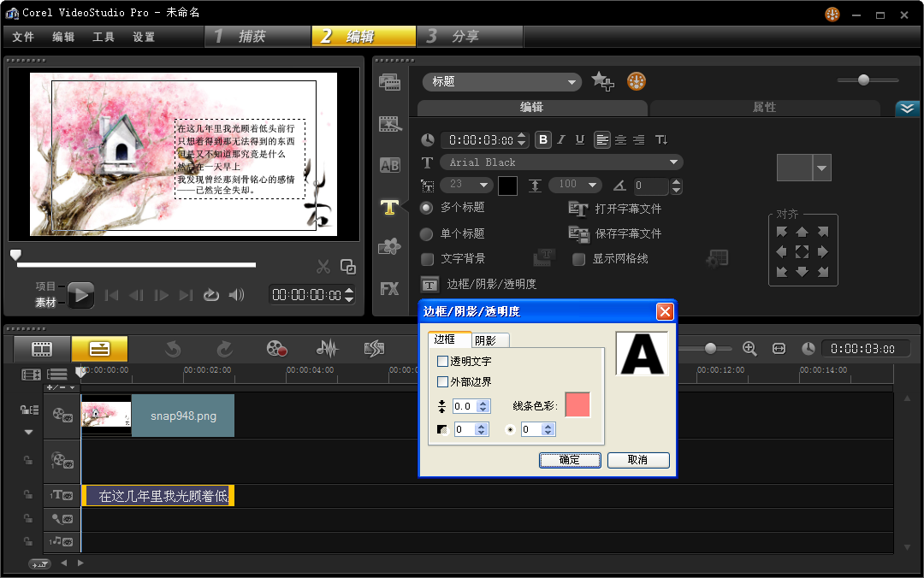Click the Sound Mixer waveform icon

(326, 349)
